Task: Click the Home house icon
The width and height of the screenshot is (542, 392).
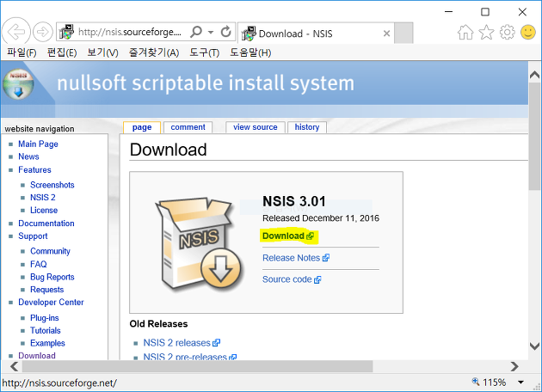Action: tap(465, 33)
